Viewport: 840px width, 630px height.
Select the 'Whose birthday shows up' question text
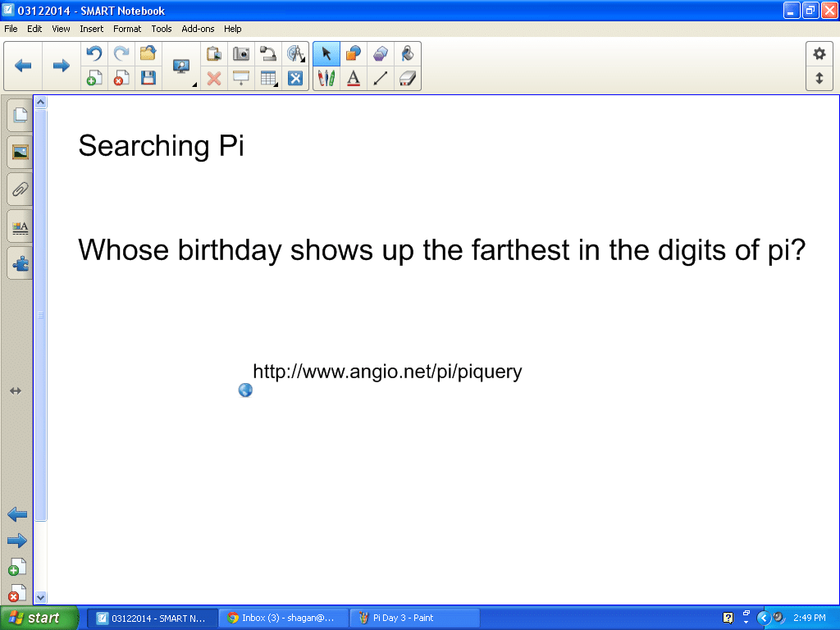pos(442,250)
